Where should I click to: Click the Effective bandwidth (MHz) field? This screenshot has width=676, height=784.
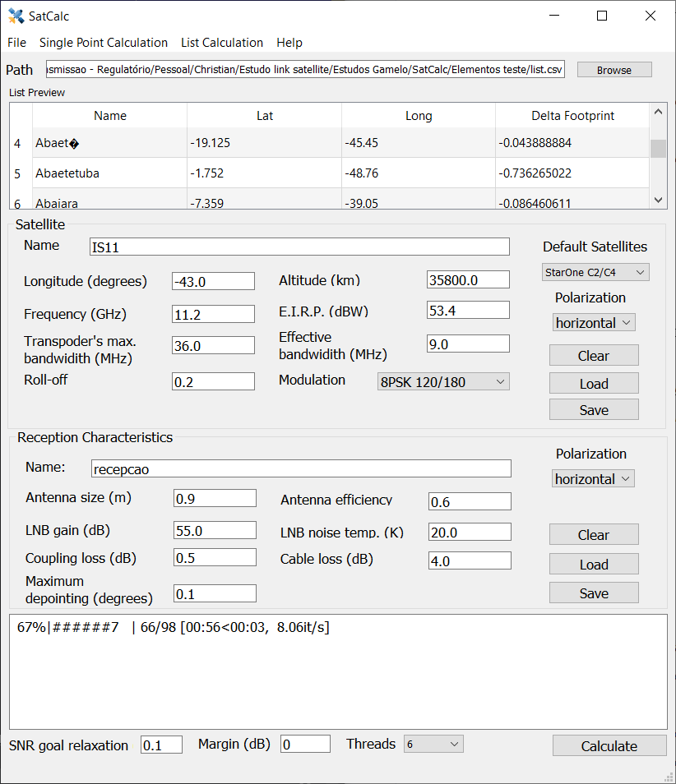point(468,344)
